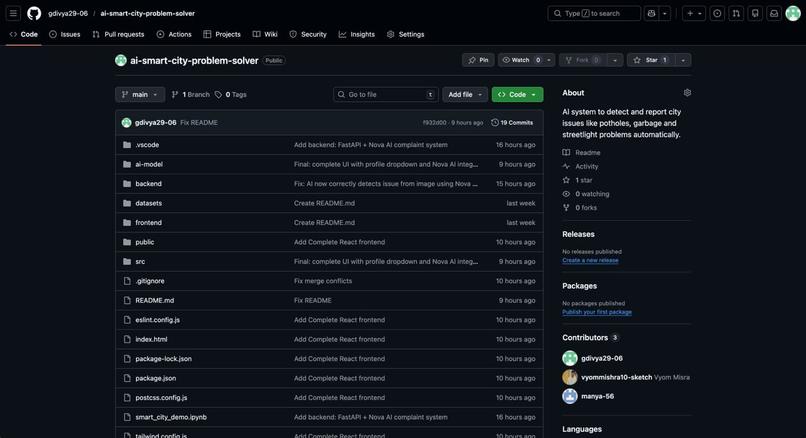Open latest commit Fix README message
806x438 pixels.
pos(199,122)
